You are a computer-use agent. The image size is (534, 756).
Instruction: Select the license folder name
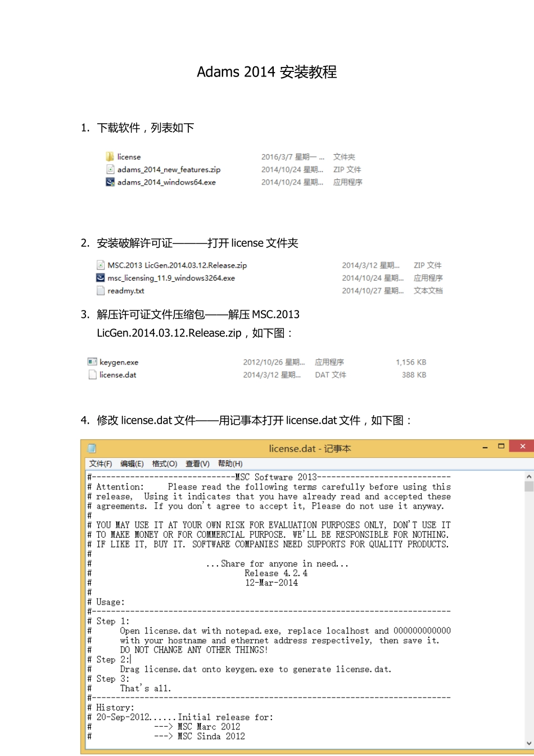click(x=129, y=157)
